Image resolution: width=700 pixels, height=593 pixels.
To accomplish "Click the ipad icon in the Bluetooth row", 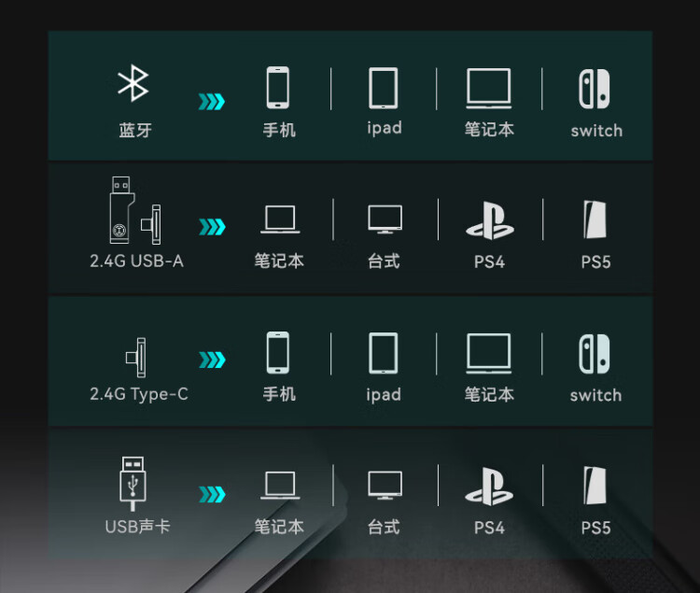I will pyautogui.click(x=384, y=88).
